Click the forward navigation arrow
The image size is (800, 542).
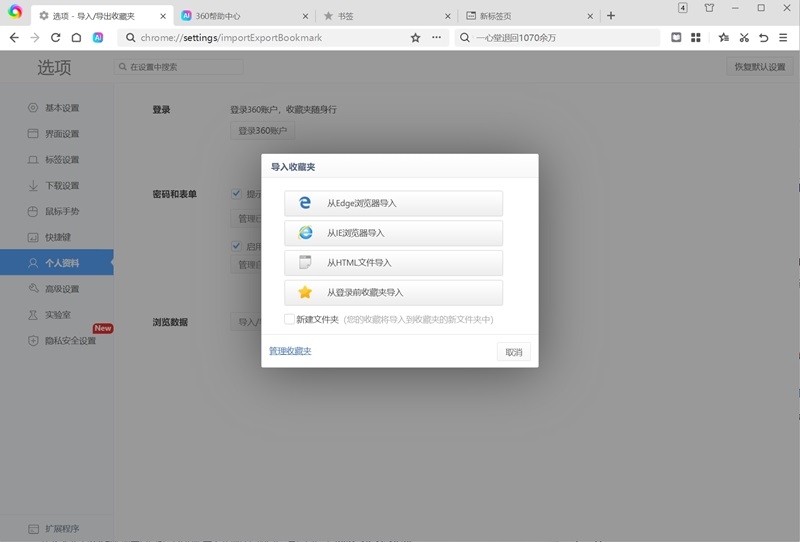tap(35, 37)
